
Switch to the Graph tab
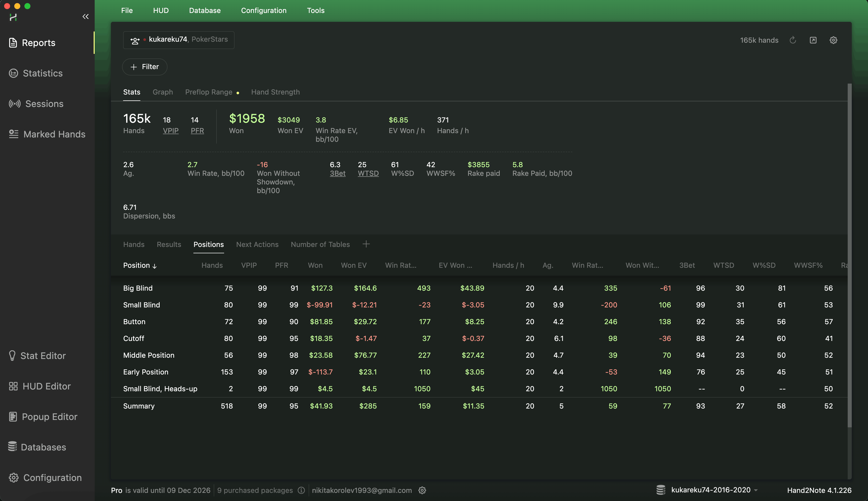pyautogui.click(x=163, y=92)
